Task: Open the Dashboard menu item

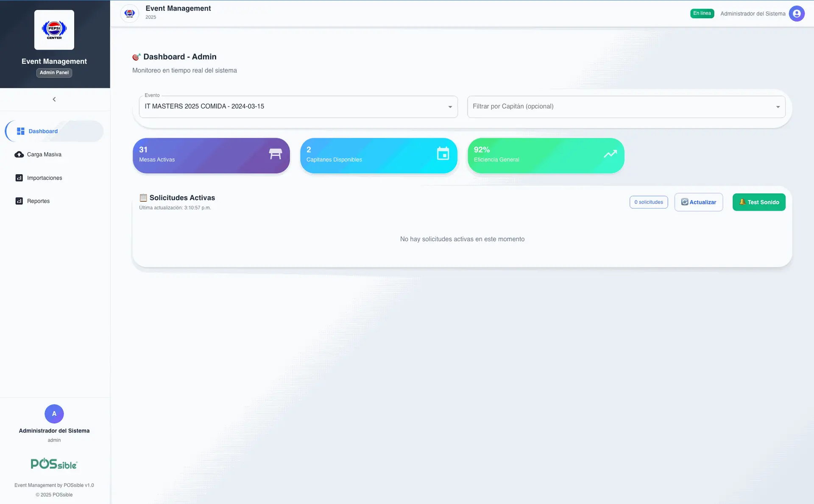Action: [43, 131]
